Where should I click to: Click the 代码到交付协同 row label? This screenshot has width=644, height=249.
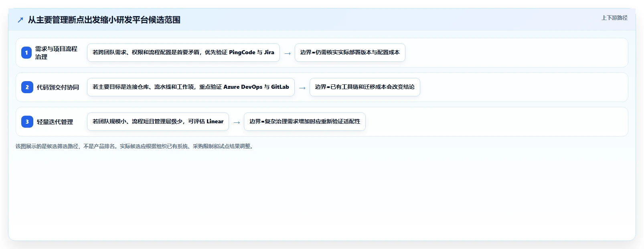point(58,87)
